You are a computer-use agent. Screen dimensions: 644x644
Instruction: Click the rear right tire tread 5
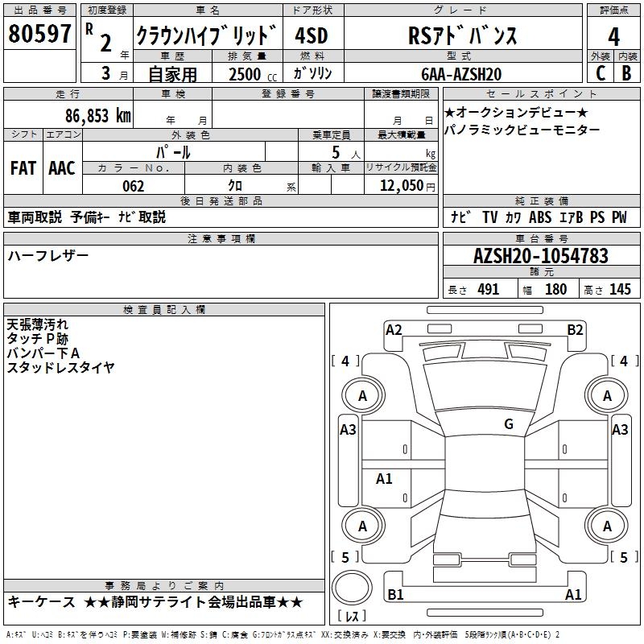[x=625, y=557]
